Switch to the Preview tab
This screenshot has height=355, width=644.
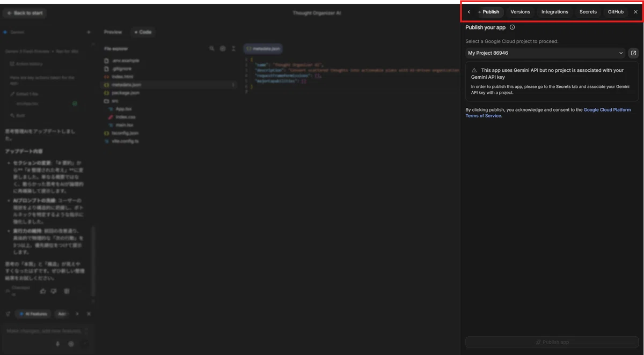113,32
